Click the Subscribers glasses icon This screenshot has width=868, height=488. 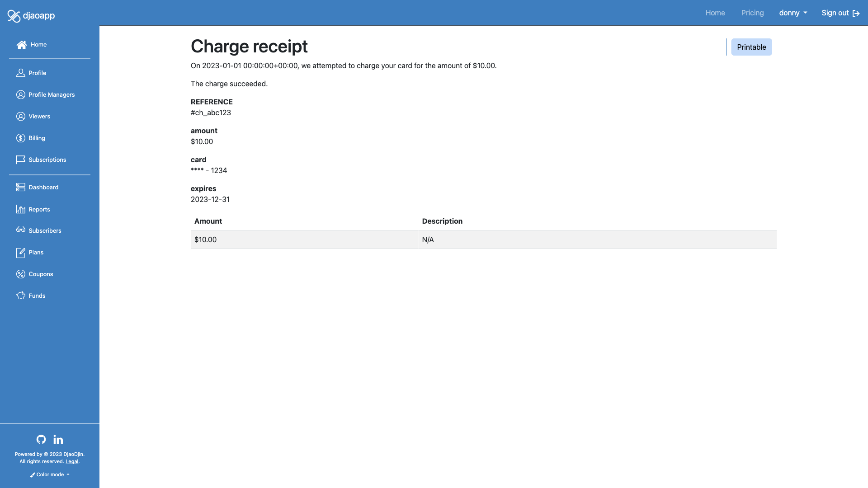[x=21, y=230]
